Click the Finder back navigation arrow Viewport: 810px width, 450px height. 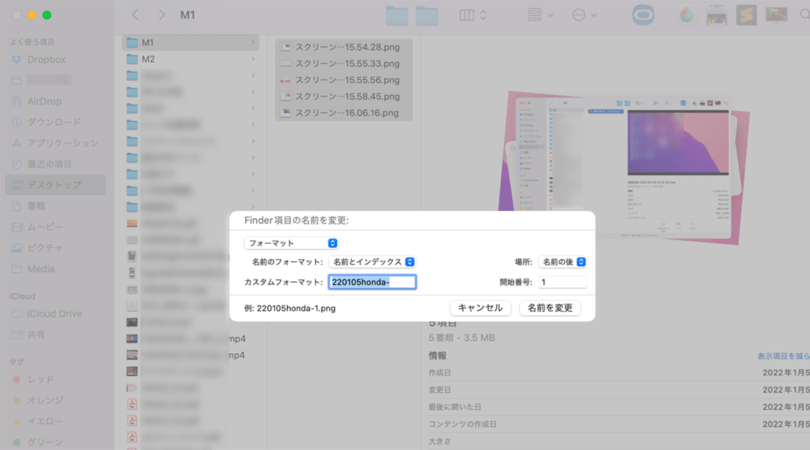136,16
